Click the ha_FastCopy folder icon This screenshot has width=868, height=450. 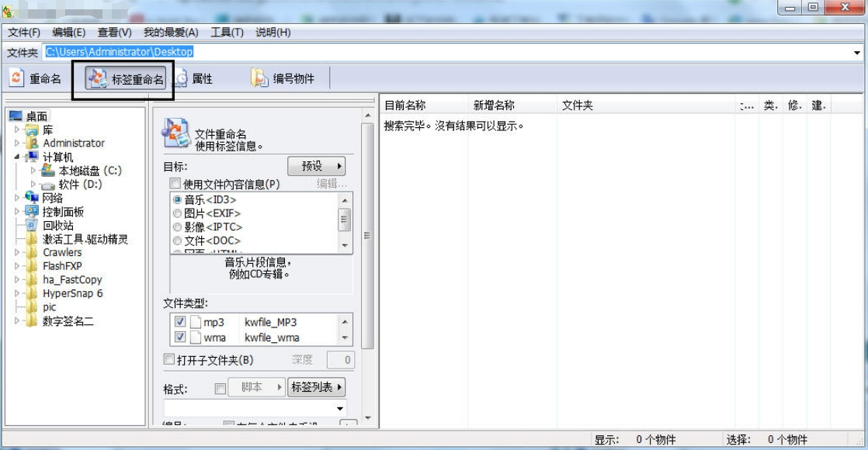(32, 279)
